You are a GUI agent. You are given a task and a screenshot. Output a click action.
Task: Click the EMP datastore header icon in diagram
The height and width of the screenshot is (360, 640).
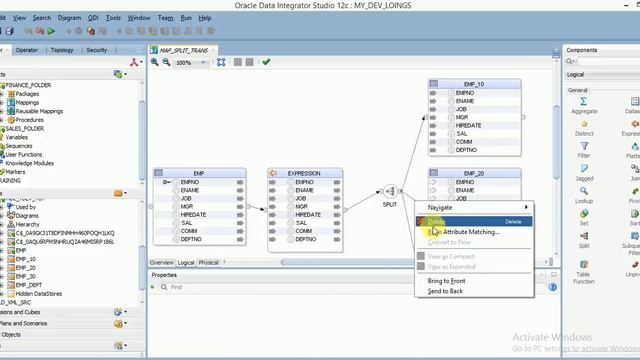coord(159,173)
